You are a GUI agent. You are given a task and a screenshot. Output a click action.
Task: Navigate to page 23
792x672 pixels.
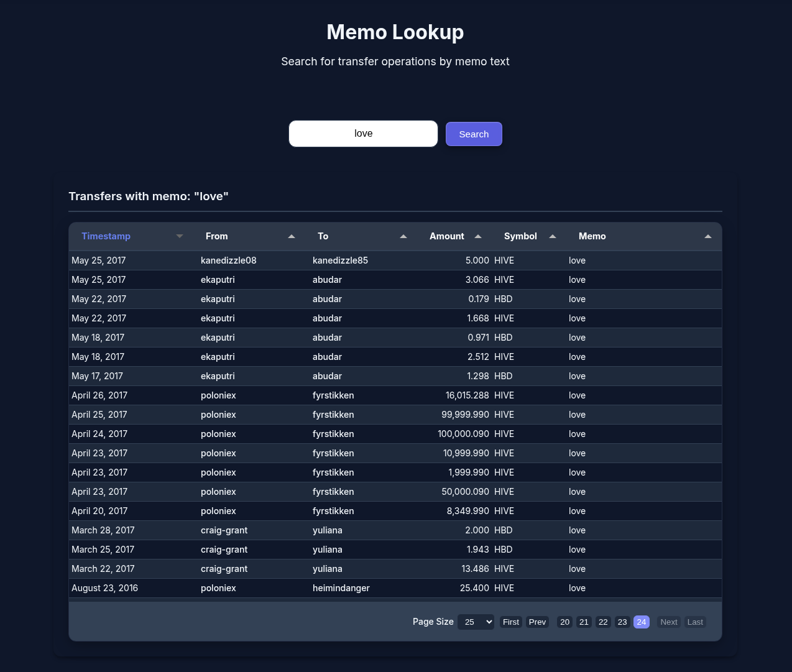[622, 622]
